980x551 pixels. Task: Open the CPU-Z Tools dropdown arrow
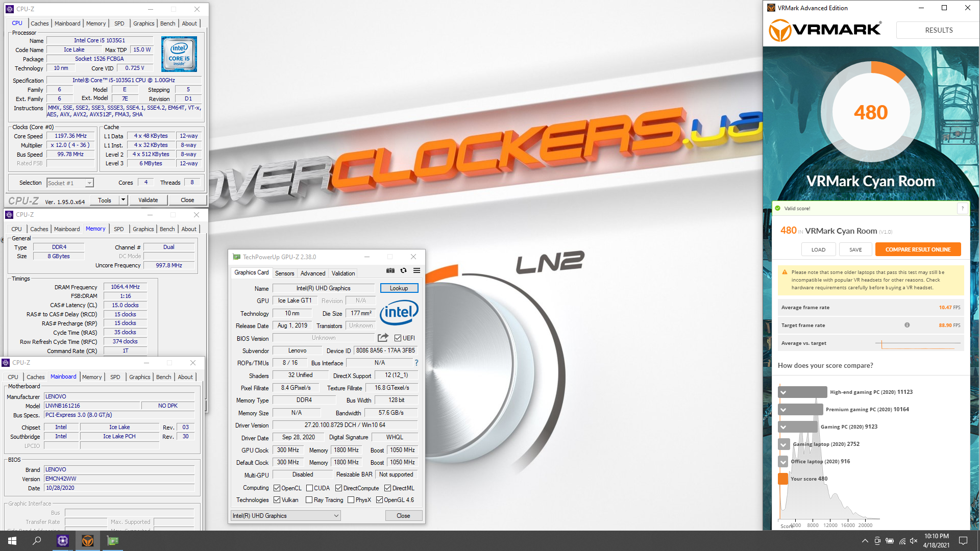coord(123,200)
